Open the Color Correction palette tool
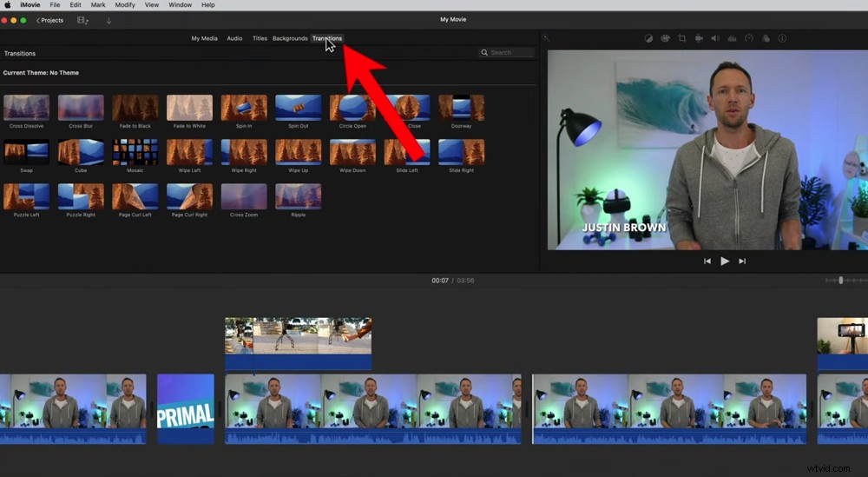The image size is (868, 477). (x=666, y=38)
